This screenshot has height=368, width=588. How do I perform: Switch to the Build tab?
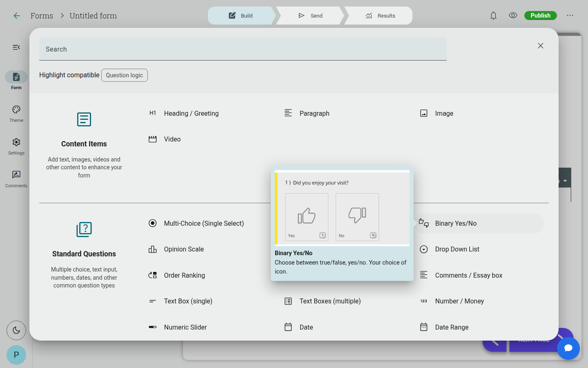241,16
